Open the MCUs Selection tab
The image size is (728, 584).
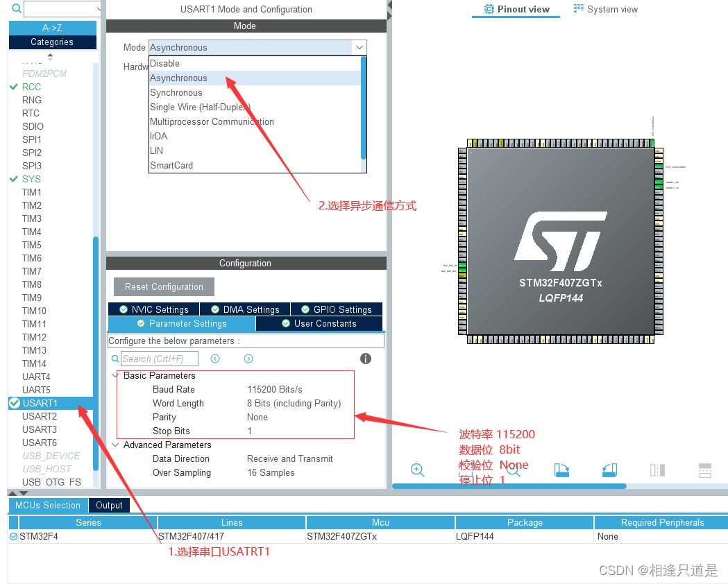pos(48,505)
